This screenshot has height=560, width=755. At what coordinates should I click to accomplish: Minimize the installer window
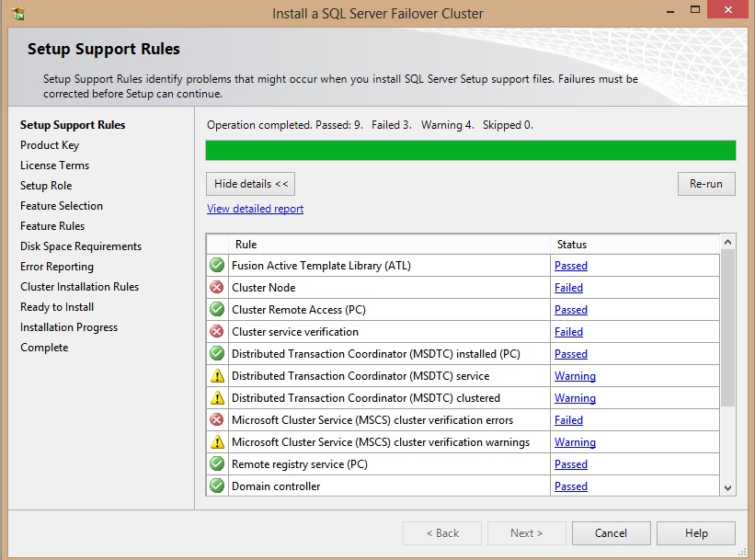pyautogui.click(x=670, y=11)
